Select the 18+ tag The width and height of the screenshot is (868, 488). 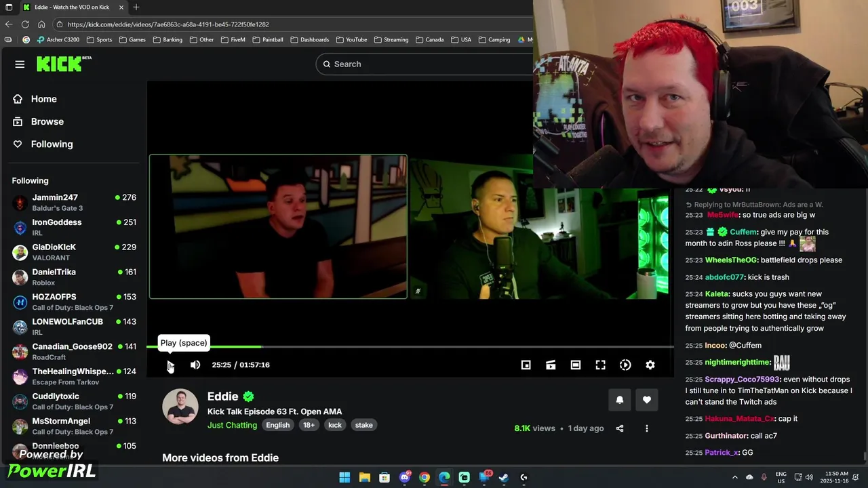click(x=309, y=425)
